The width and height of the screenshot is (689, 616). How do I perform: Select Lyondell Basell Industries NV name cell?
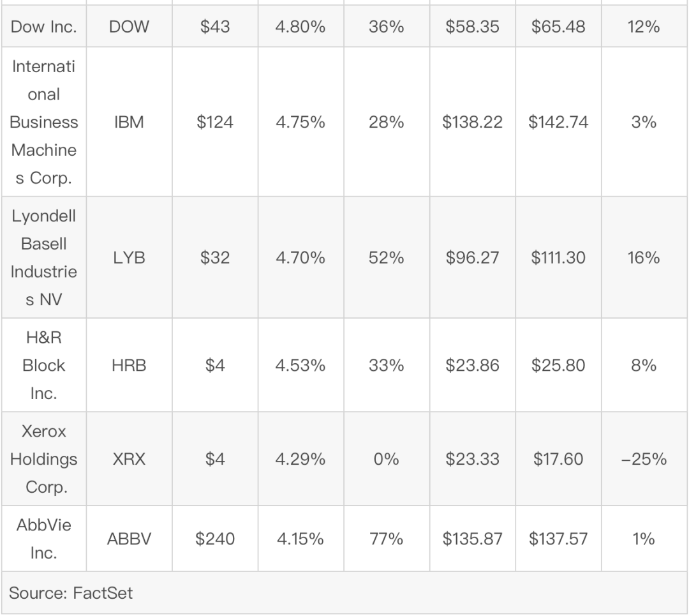44,258
